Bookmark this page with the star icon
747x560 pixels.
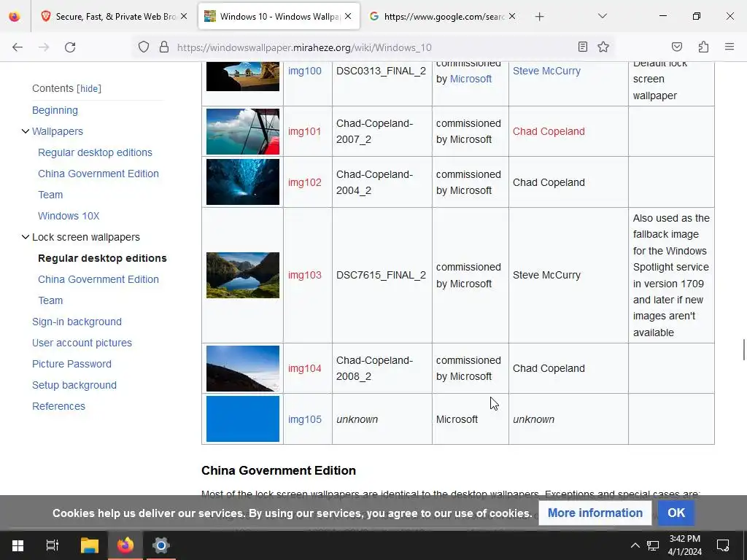603,47
